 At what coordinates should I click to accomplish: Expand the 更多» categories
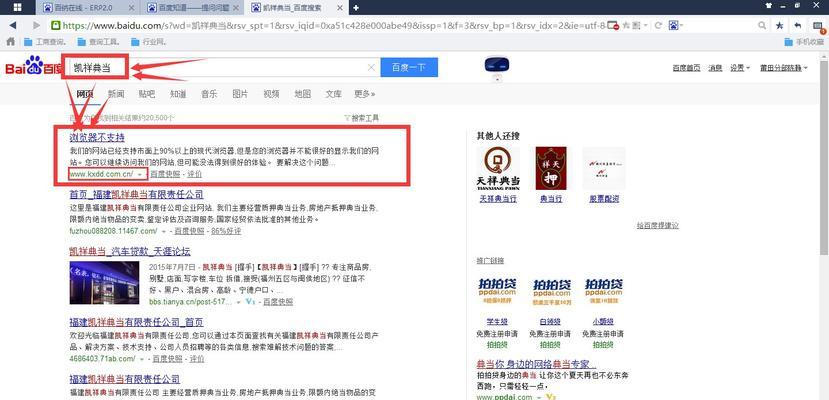tap(365, 94)
